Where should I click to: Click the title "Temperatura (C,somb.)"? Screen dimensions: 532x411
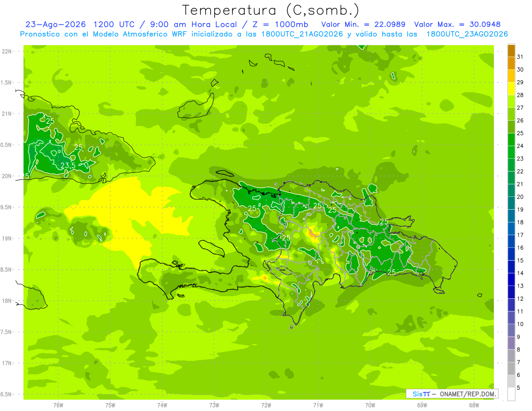tap(270, 10)
